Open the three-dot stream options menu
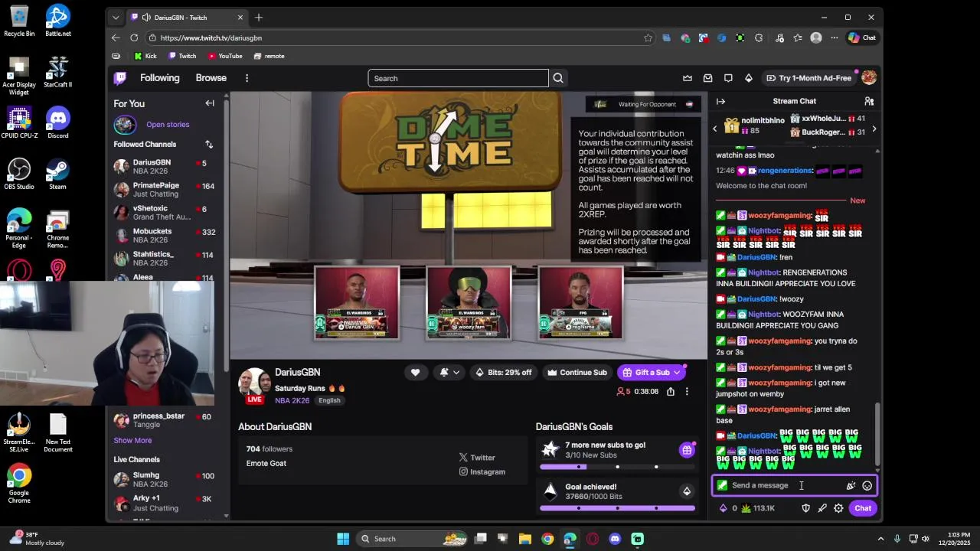The width and height of the screenshot is (980, 551). (687, 391)
